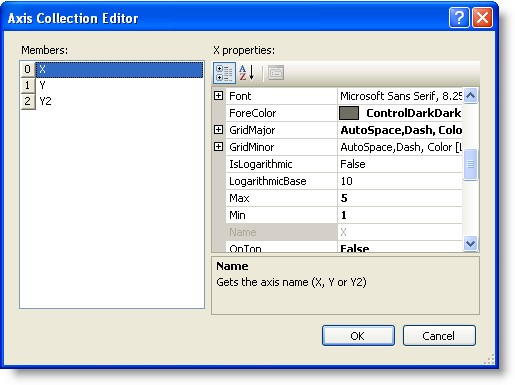This screenshot has height=385, width=515.
Task: Select the GridMajor property label
Action: [x=252, y=130]
